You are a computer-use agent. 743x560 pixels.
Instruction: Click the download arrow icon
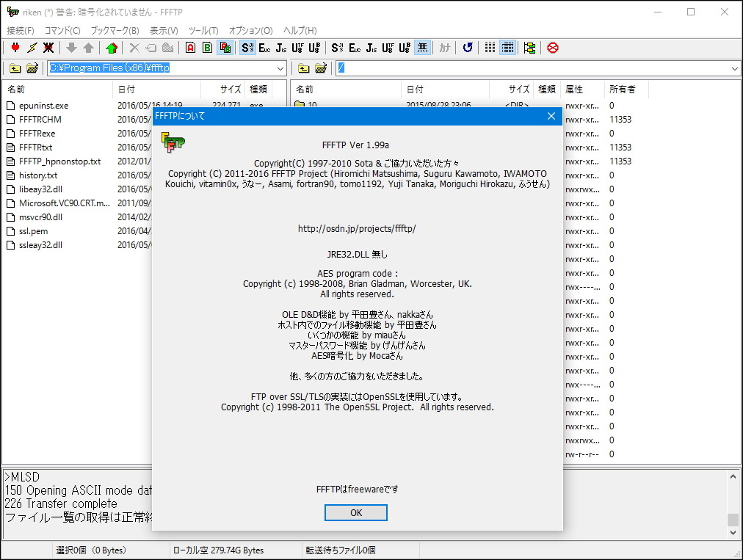click(71, 47)
